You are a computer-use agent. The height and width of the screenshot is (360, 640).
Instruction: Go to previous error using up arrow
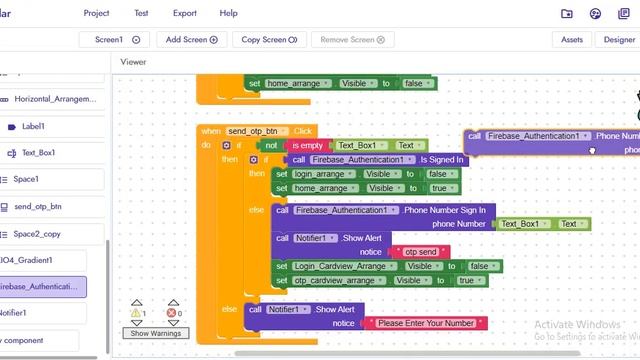point(173,302)
